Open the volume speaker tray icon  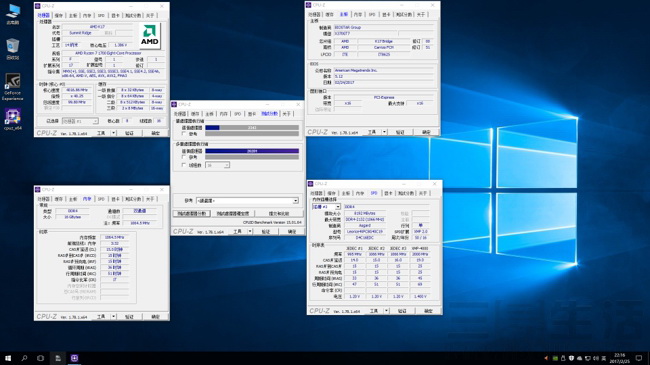(x=596, y=358)
